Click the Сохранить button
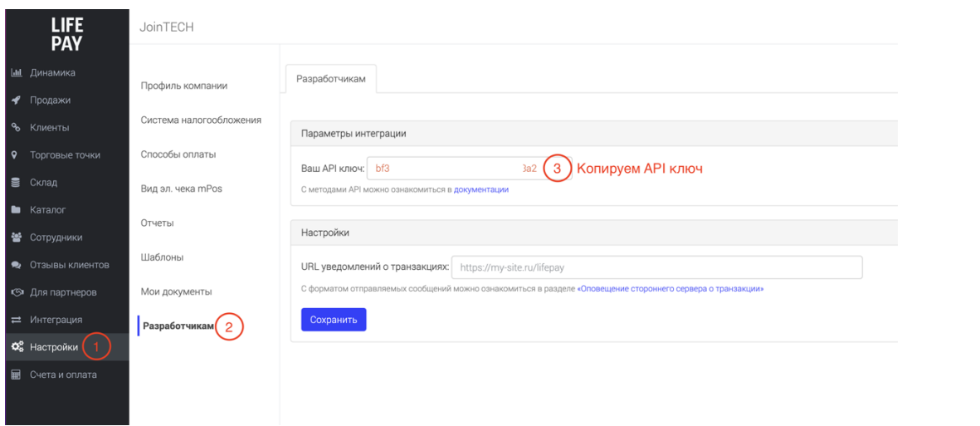980x426 pixels. click(x=333, y=320)
